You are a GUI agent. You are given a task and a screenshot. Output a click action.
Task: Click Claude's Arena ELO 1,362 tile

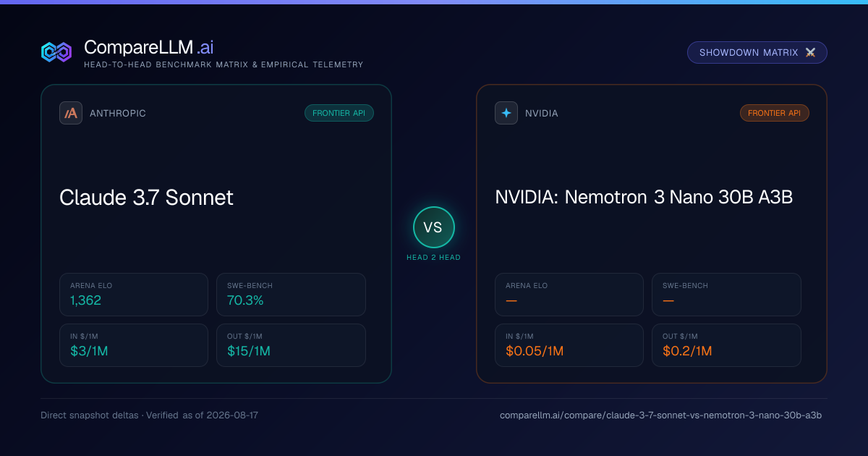[x=134, y=295]
